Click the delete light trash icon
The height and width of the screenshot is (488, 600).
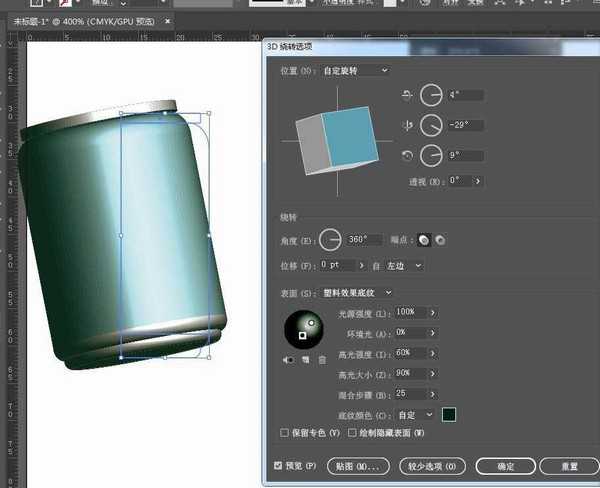coord(322,359)
